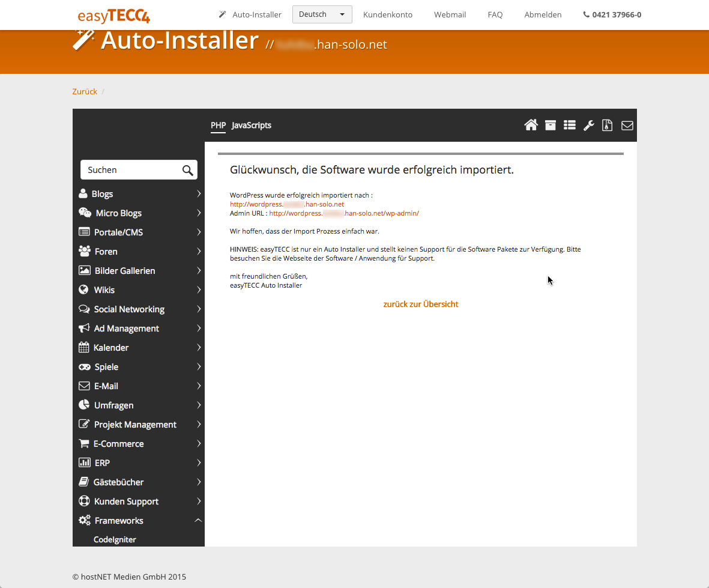Click the Zurück breadcrumb link

tap(85, 91)
